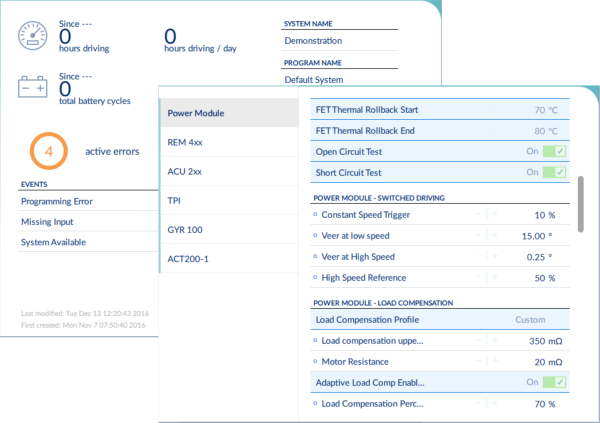Choose GYR 100 module
The image size is (600, 423).
pyautogui.click(x=229, y=229)
